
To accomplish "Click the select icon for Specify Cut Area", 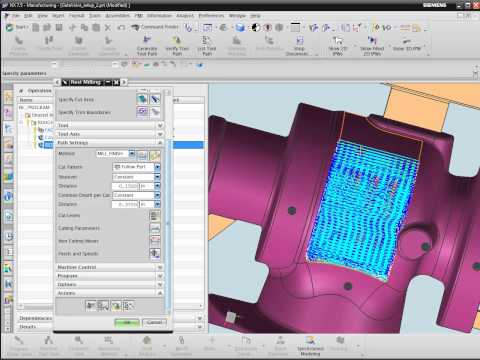I will pyautogui.click(x=142, y=99).
